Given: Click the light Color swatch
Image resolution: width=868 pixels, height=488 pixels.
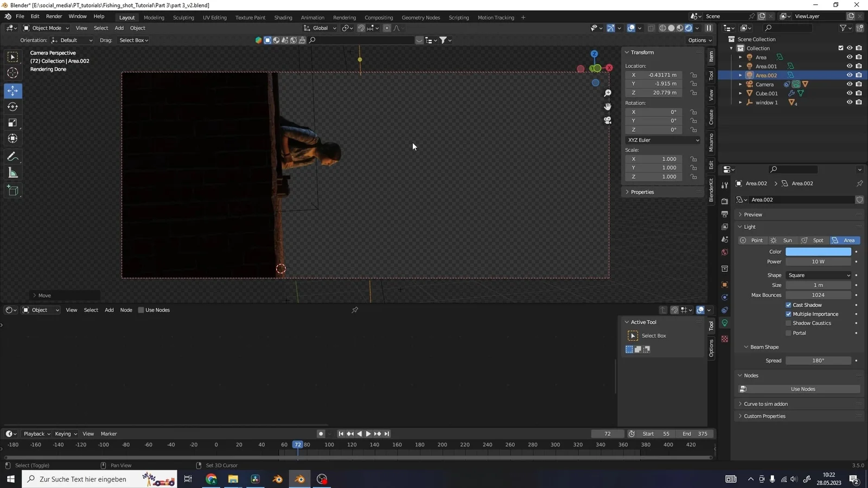Looking at the screenshot, I should [819, 252].
